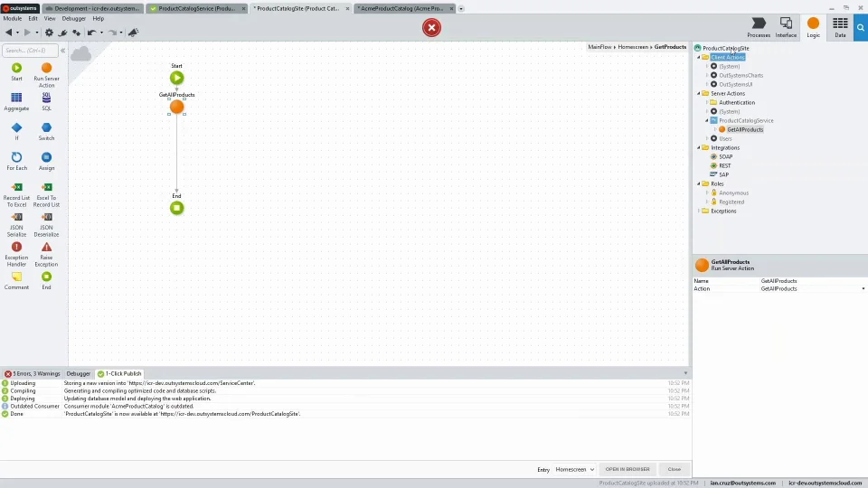This screenshot has width=868, height=488.
Task: Click the red error X indicator
Action: coord(432,27)
